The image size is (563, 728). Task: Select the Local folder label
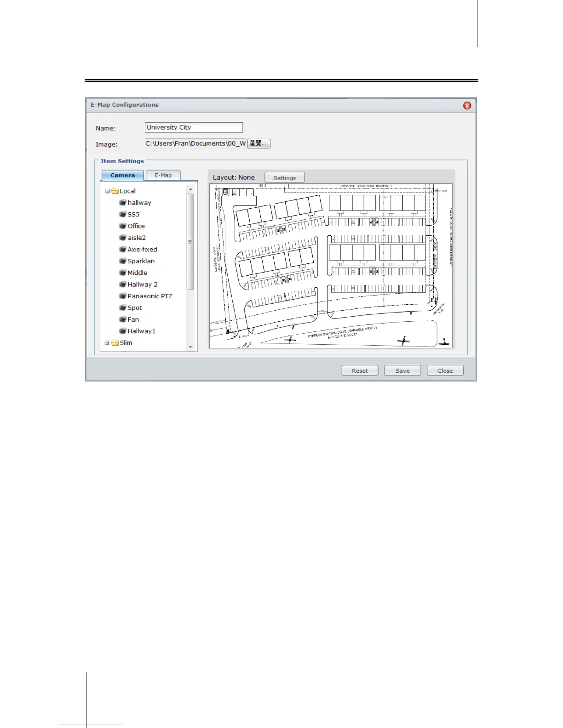point(128,191)
